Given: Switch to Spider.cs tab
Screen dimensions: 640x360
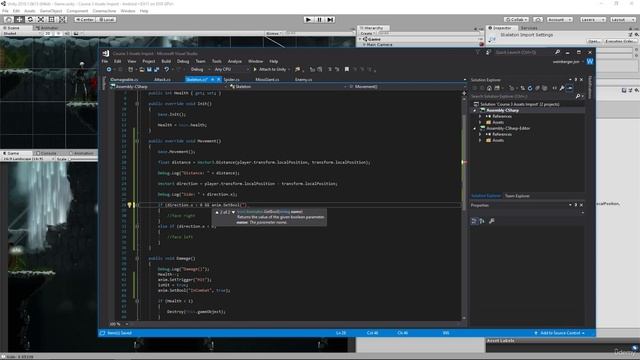Looking at the screenshot, I should pos(231,80).
